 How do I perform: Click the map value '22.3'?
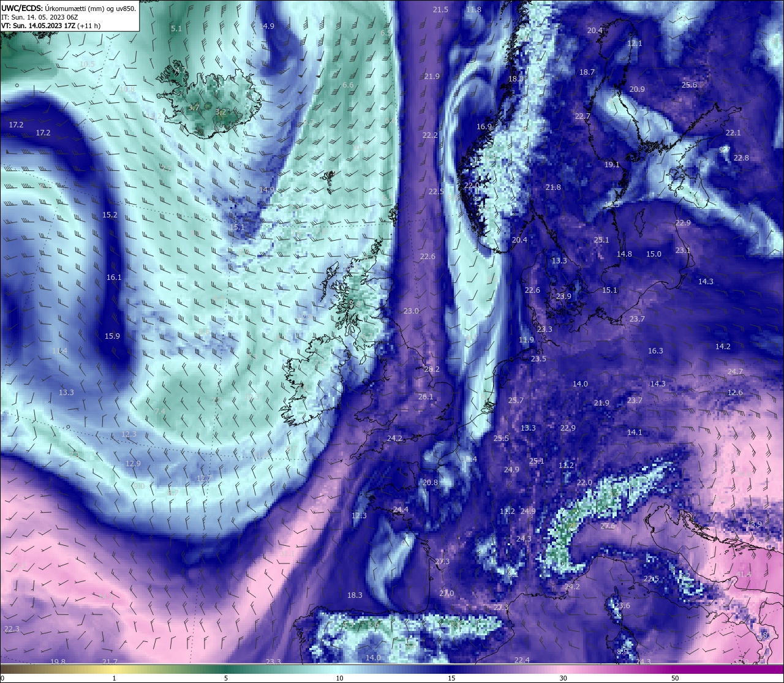(x=12, y=629)
